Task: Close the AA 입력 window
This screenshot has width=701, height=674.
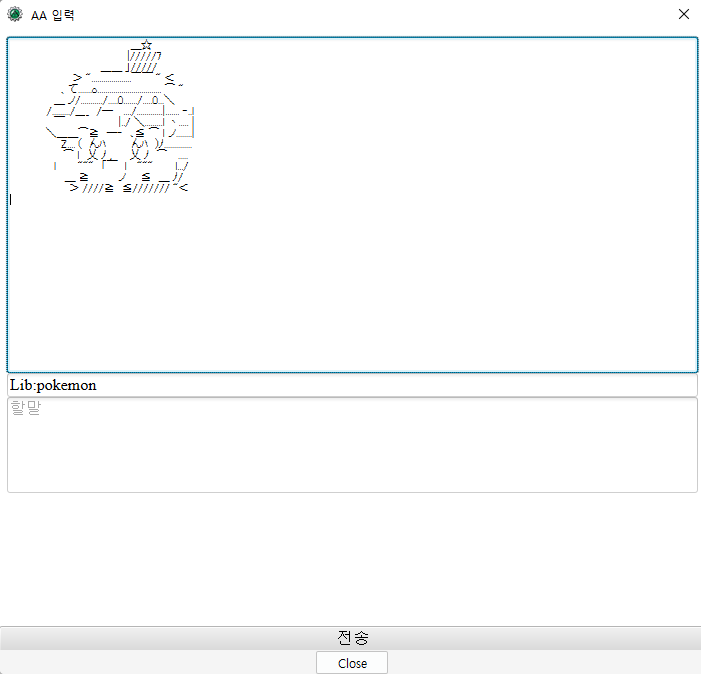Action: tap(684, 14)
